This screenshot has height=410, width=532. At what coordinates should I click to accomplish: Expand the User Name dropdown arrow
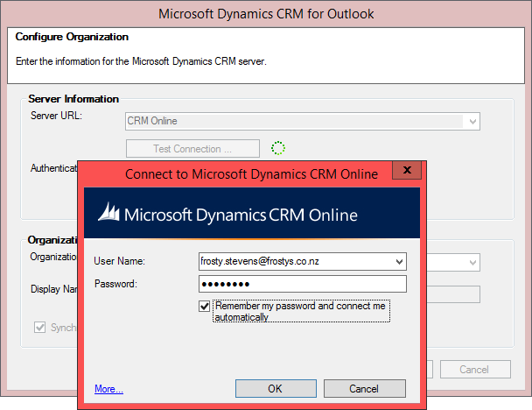coord(400,261)
